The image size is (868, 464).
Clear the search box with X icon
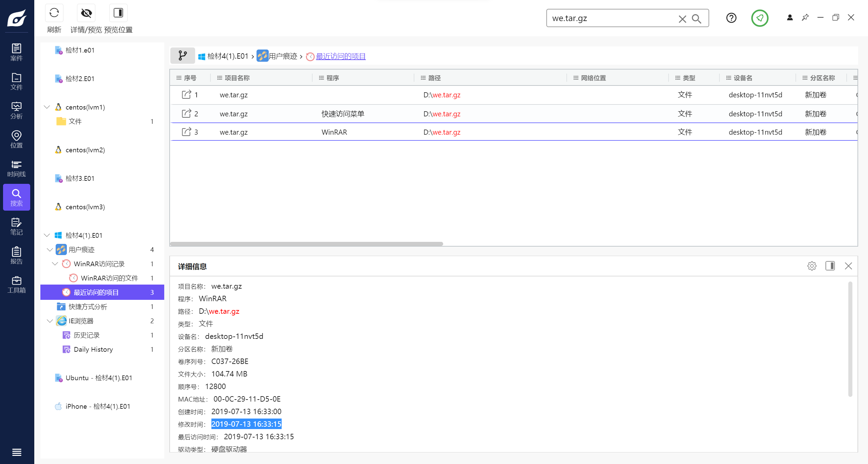pos(682,19)
